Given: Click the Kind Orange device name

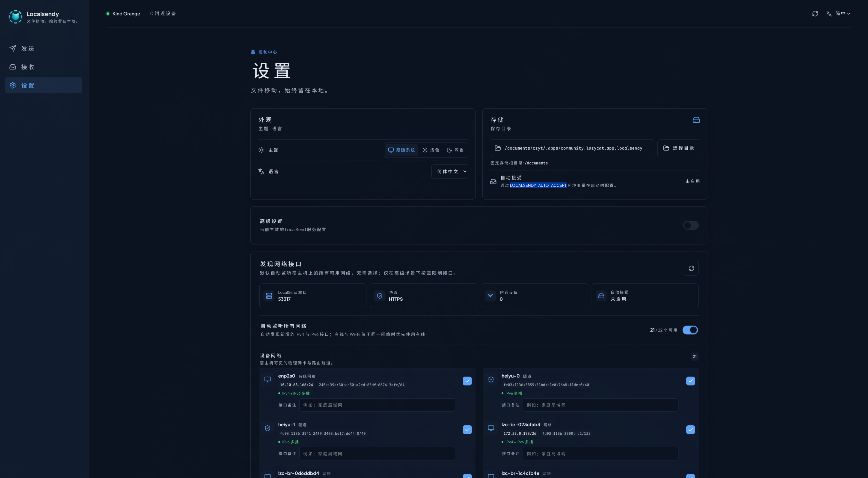Looking at the screenshot, I should click(x=126, y=13).
